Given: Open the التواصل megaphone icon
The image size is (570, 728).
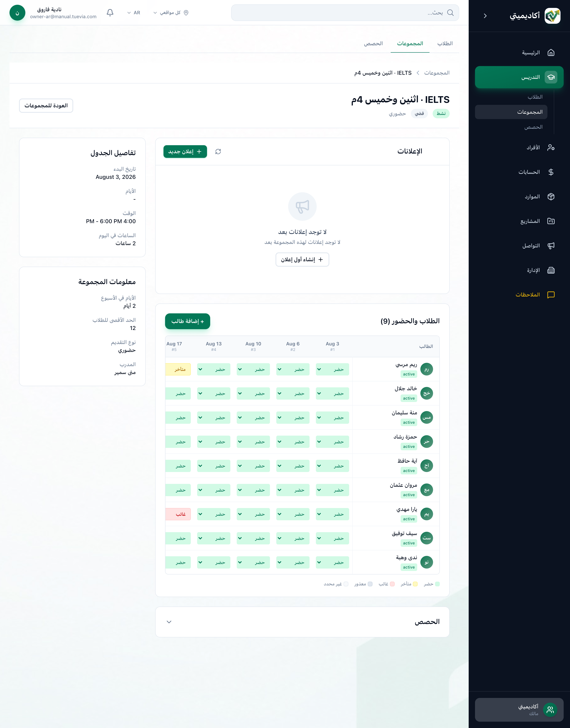Looking at the screenshot, I should click(x=551, y=246).
